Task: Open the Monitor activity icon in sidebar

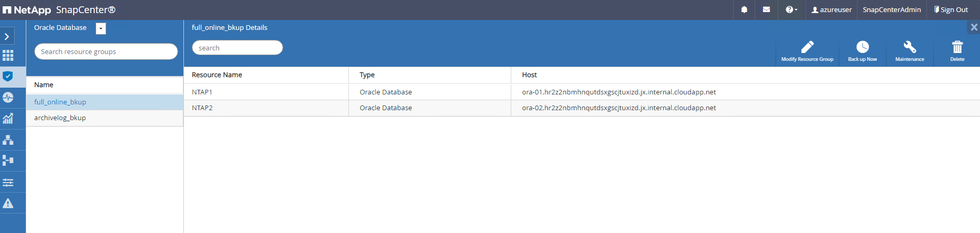Action: click(8, 98)
